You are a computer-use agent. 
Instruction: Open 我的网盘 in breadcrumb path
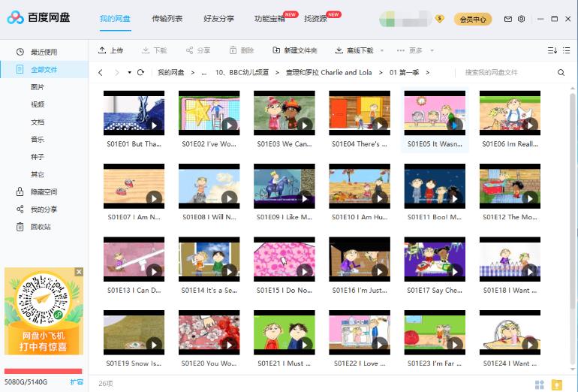[170, 73]
